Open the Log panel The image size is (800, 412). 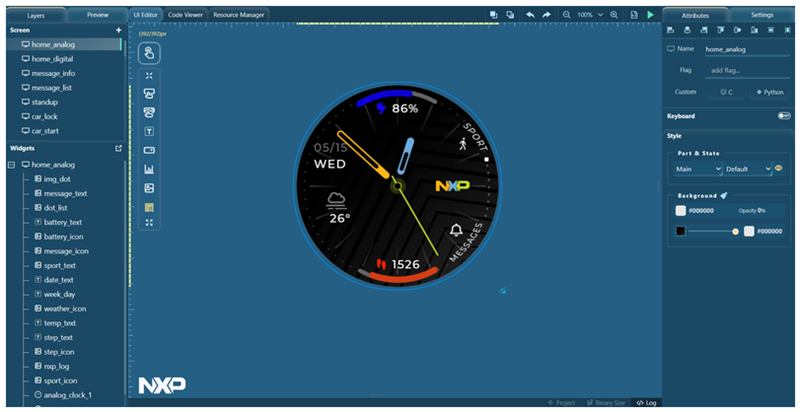point(646,403)
